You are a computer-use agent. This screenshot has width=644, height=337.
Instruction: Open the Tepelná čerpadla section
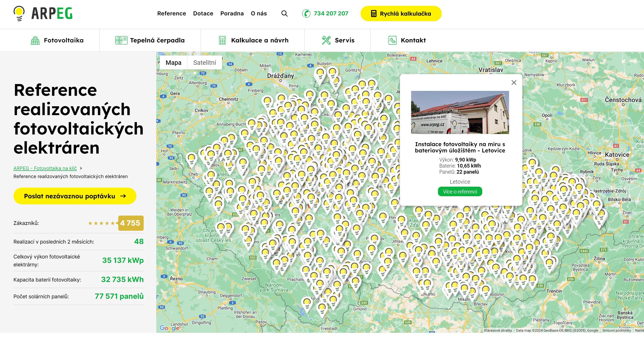coord(150,40)
